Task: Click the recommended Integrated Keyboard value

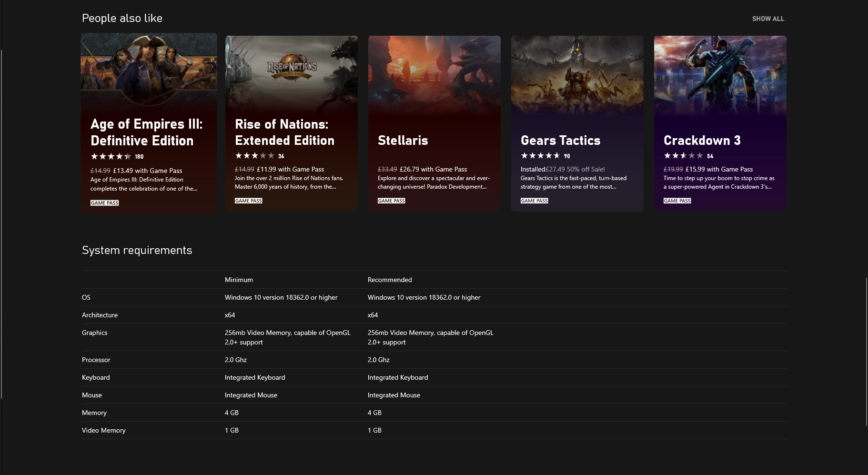Action: [x=398, y=377]
